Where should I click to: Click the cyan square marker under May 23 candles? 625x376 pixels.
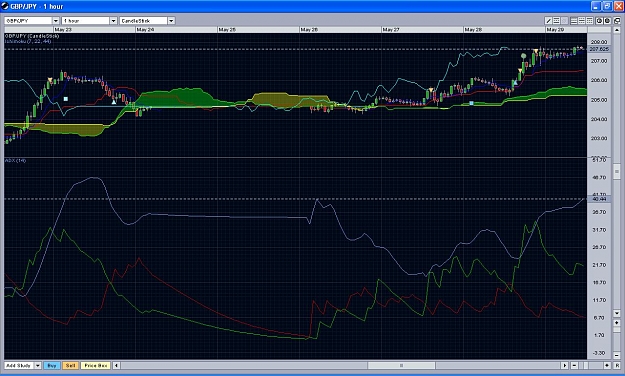click(66, 99)
